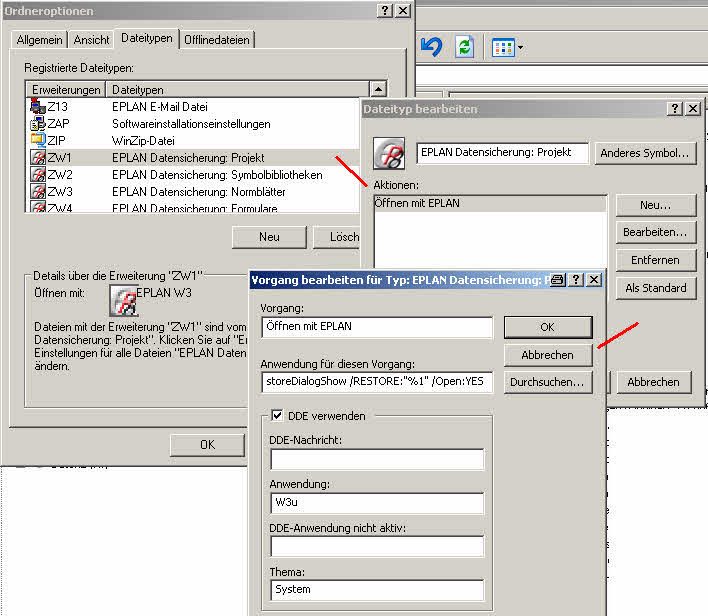708x616 pixels.
Task: Click the Durchsuchen... button
Action: pyautogui.click(x=548, y=382)
